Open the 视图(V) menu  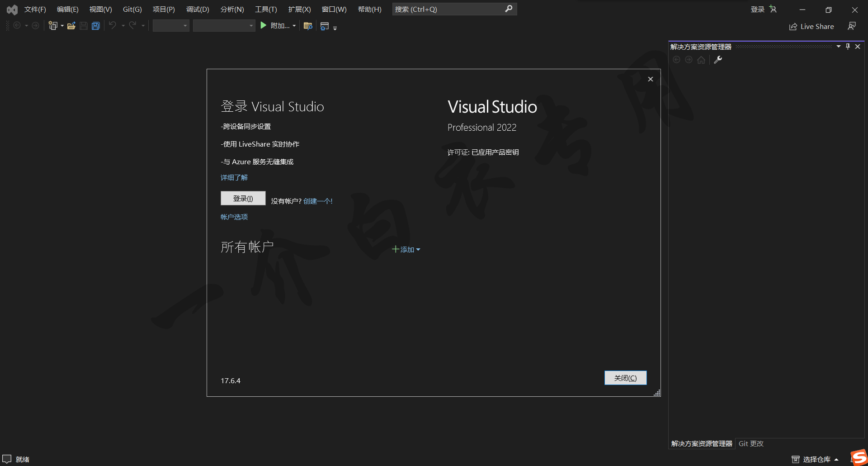click(100, 9)
